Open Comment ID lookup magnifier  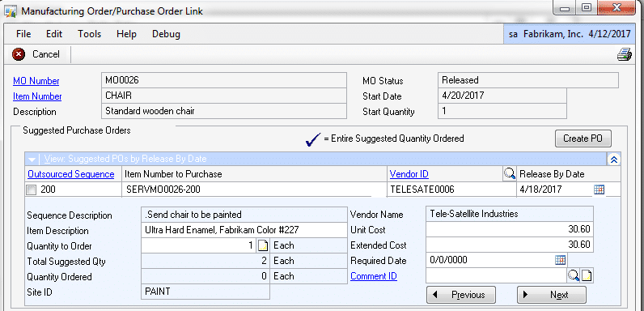coord(574,275)
